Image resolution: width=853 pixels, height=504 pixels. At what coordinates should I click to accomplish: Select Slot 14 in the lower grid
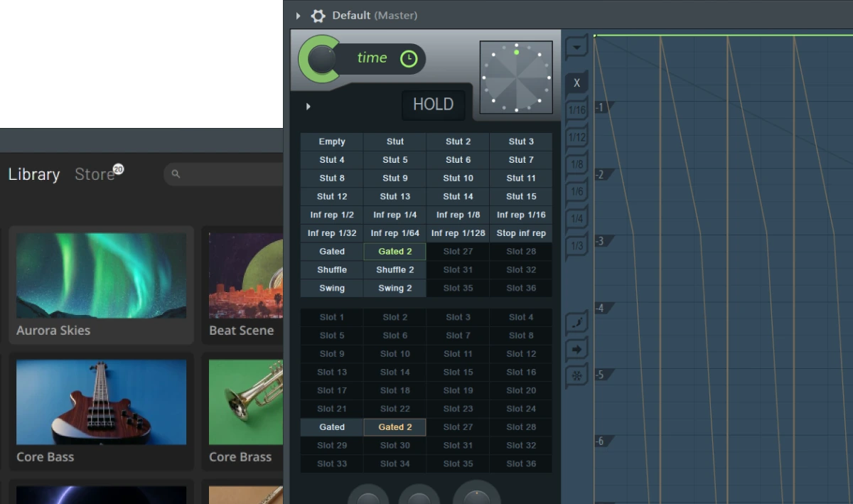pos(395,372)
